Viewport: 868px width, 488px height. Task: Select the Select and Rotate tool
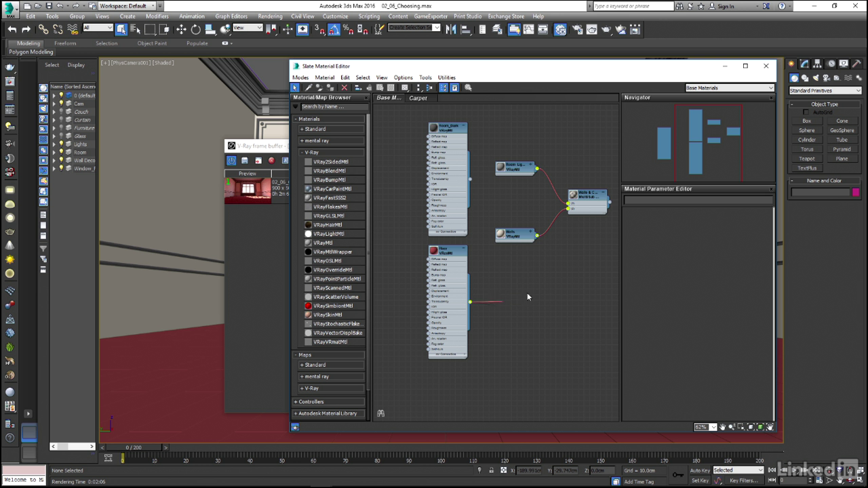(195, 29)
